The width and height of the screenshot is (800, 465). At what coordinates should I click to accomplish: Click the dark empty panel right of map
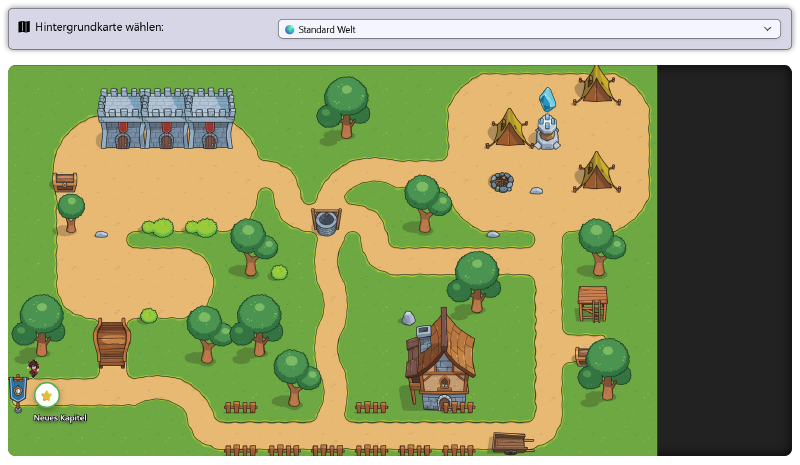[x=724, y=260]
